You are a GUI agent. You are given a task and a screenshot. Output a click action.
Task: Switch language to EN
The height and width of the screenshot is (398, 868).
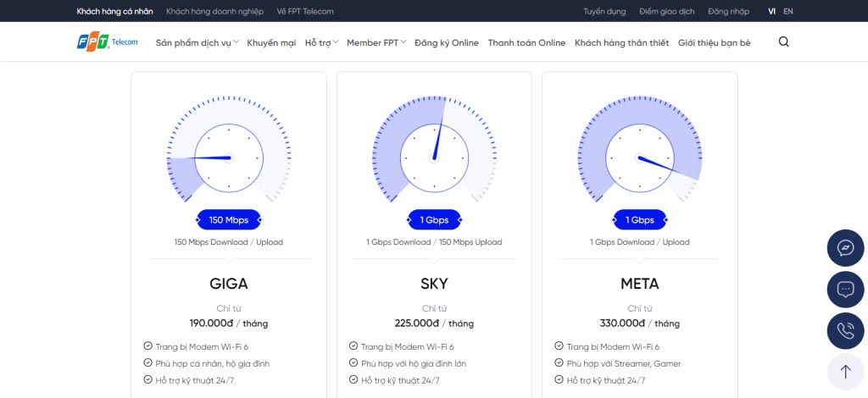click(788, 11)
